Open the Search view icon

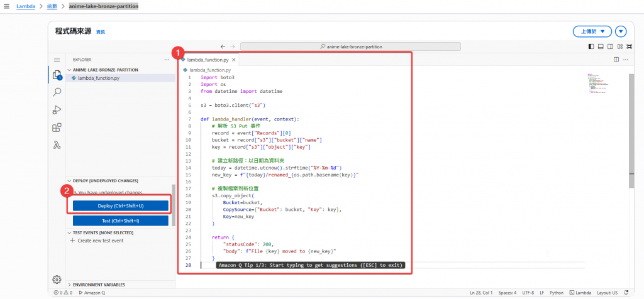(x=57, y=92)
